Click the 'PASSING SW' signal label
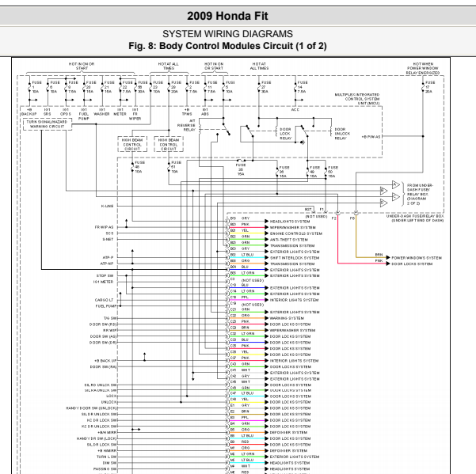The width and height of the screenshot is (476, 474). click(105, 468)
